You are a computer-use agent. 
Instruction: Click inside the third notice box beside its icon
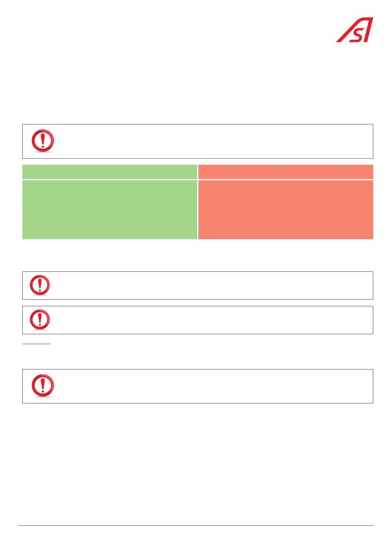[x=211, y=320]
